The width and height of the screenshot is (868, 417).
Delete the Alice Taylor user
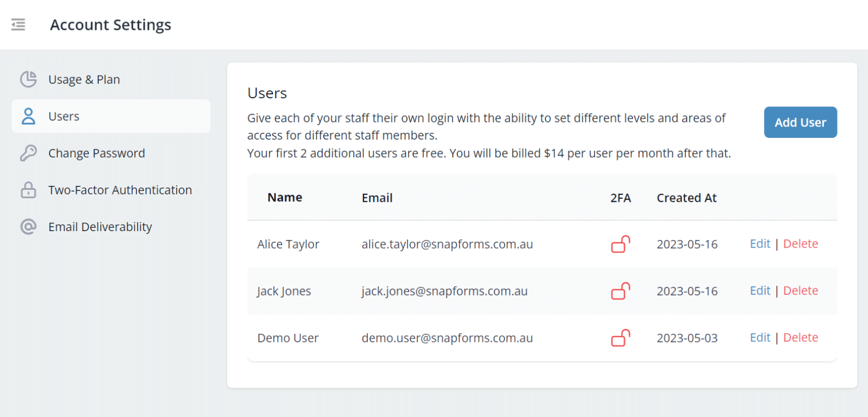pos(800,244)
